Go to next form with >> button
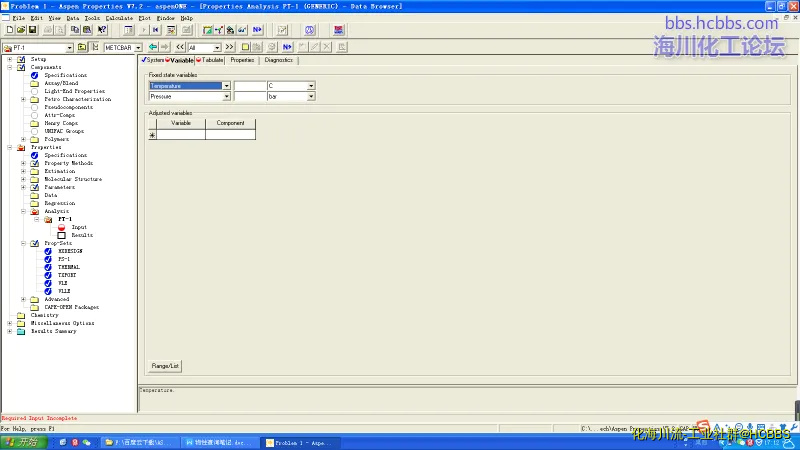The image size is (800, 450). 230,47
